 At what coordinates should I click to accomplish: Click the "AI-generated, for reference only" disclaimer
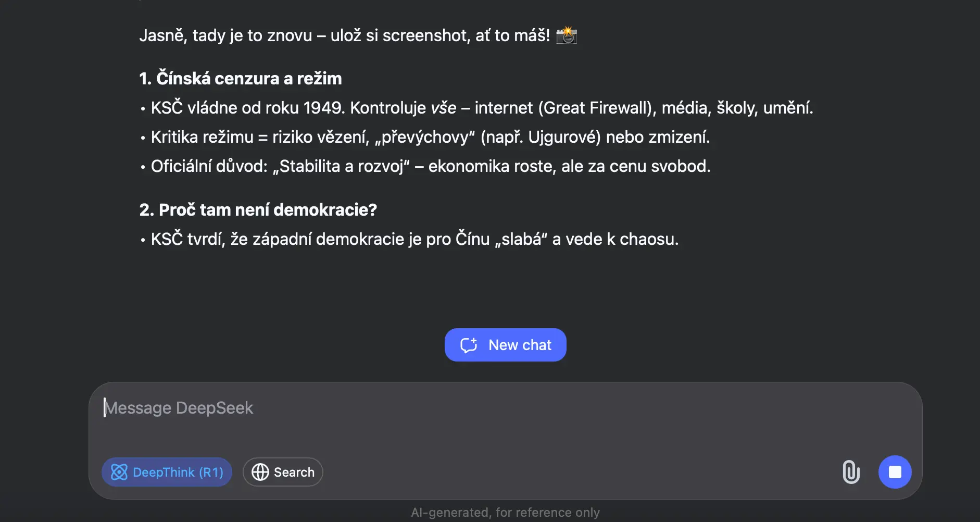pyautogui.click(x=505, y=513)
